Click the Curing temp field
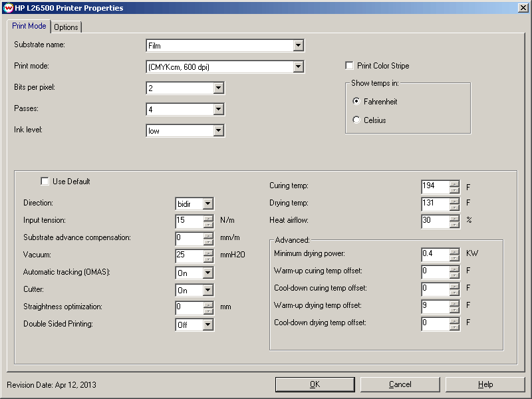 (x=436, y=187)
